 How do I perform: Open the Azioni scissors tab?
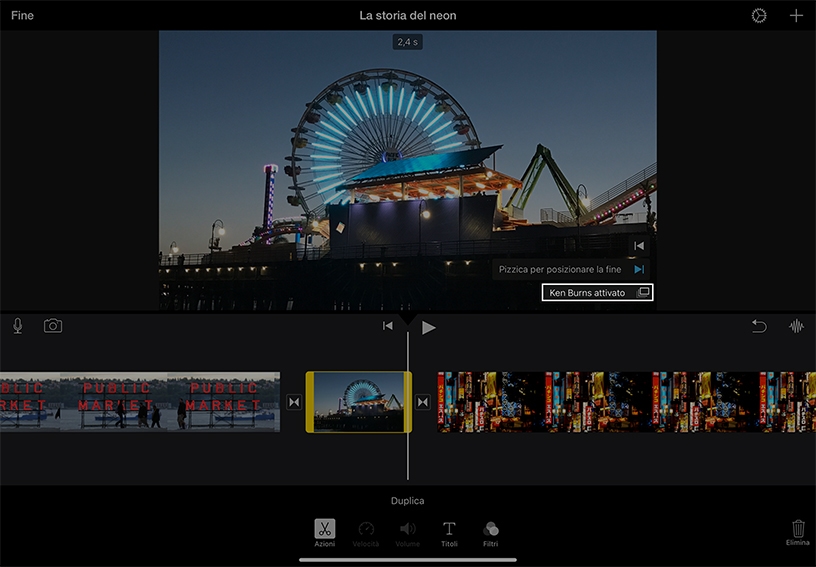(x=325, y=533)
